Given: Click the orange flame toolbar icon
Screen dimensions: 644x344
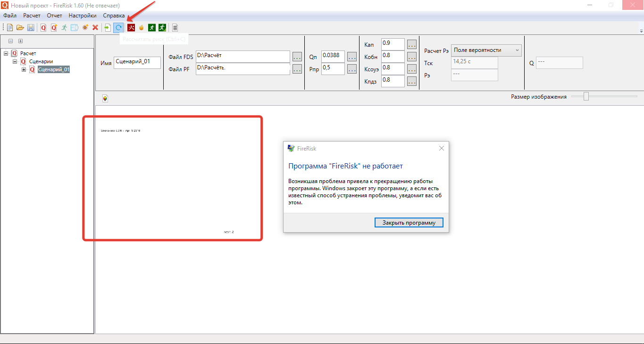Looking at the screenshot, I should click(142, 27).
